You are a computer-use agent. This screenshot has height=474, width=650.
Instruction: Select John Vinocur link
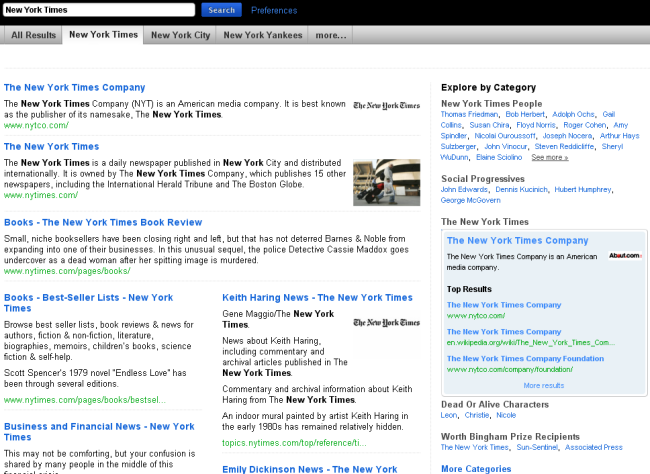tap(506, 146)
